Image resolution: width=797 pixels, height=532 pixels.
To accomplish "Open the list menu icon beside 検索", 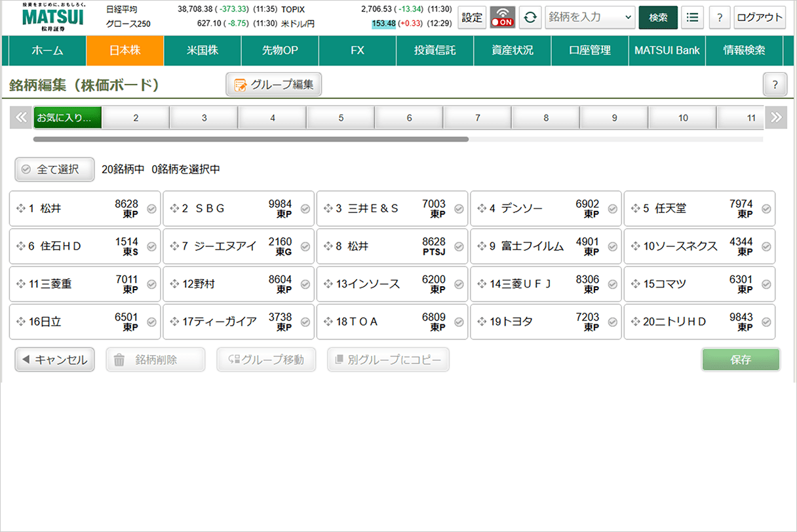I will 692,18.
